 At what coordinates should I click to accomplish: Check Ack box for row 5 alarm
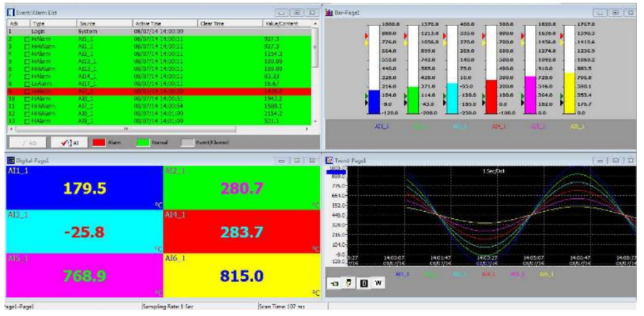coord(27,61)
